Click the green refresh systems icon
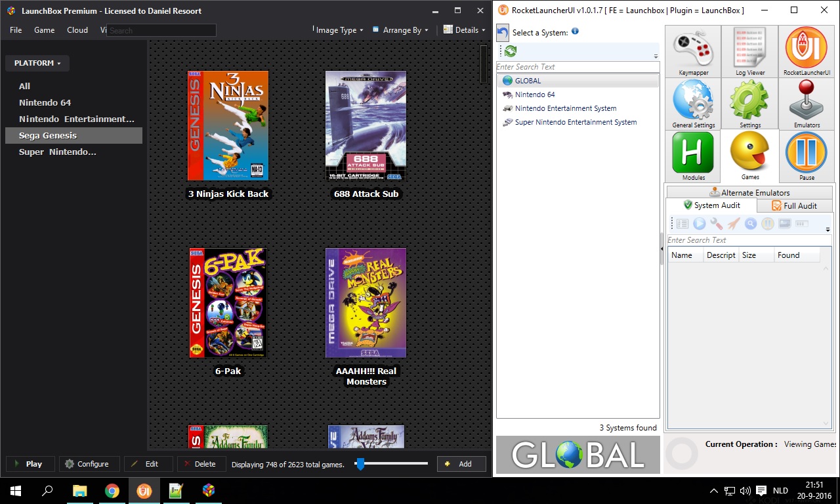This screenshot has width=840, height=504. click(x=511, y=51)
